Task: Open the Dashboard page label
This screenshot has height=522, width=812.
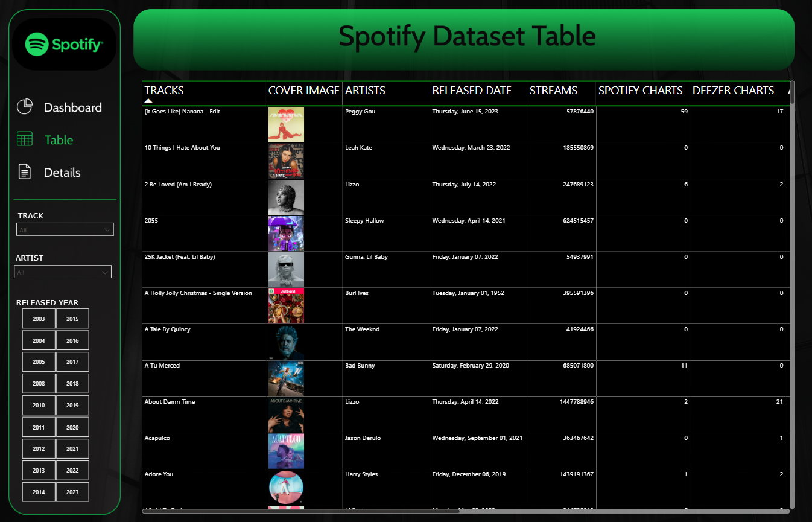Action: coord(73,107)
